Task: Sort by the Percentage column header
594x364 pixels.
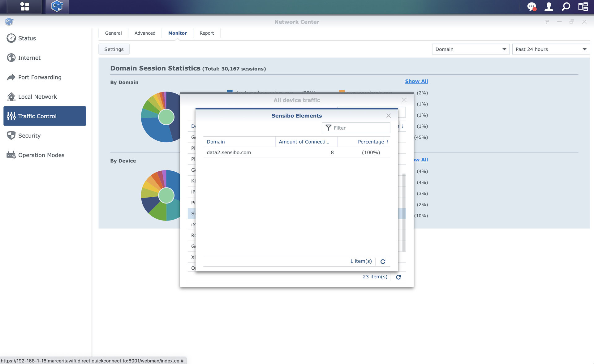Action: (x=361, y=142)
